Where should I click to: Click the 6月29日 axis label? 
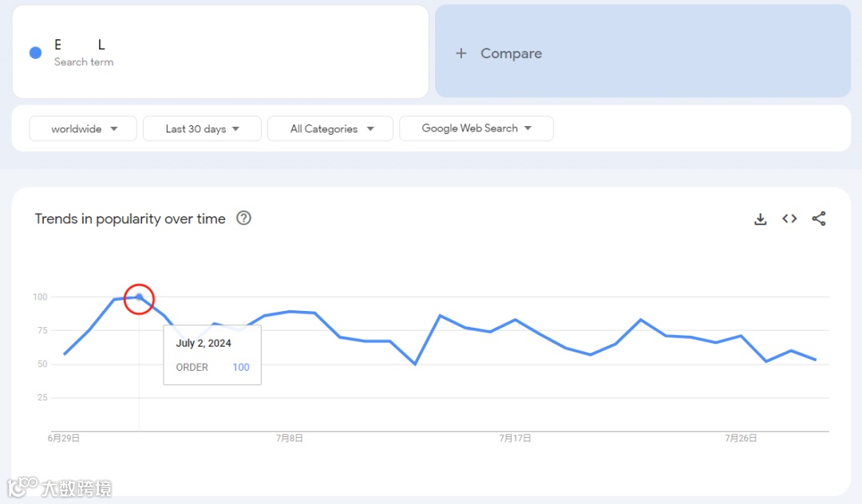[x=64, y=438]
